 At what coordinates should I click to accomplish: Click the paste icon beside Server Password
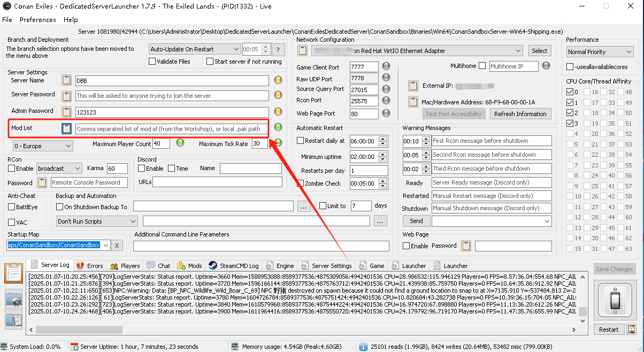click(x=66, y=96)
